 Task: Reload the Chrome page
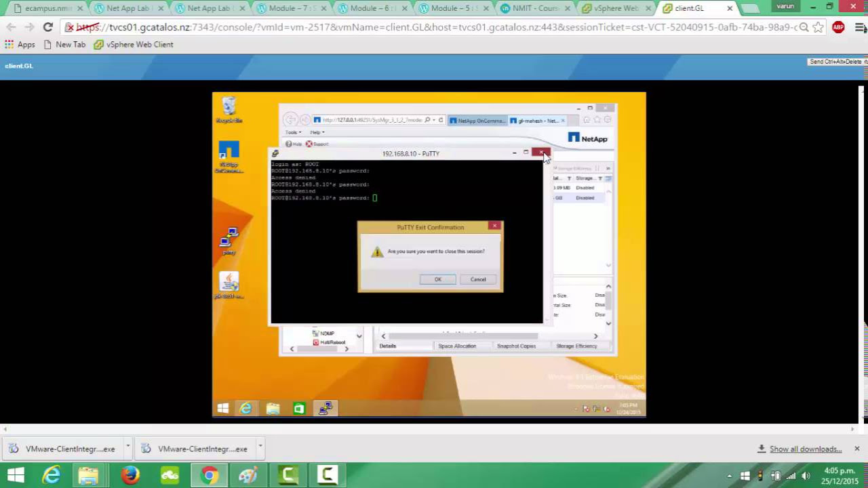pos(47,27)
